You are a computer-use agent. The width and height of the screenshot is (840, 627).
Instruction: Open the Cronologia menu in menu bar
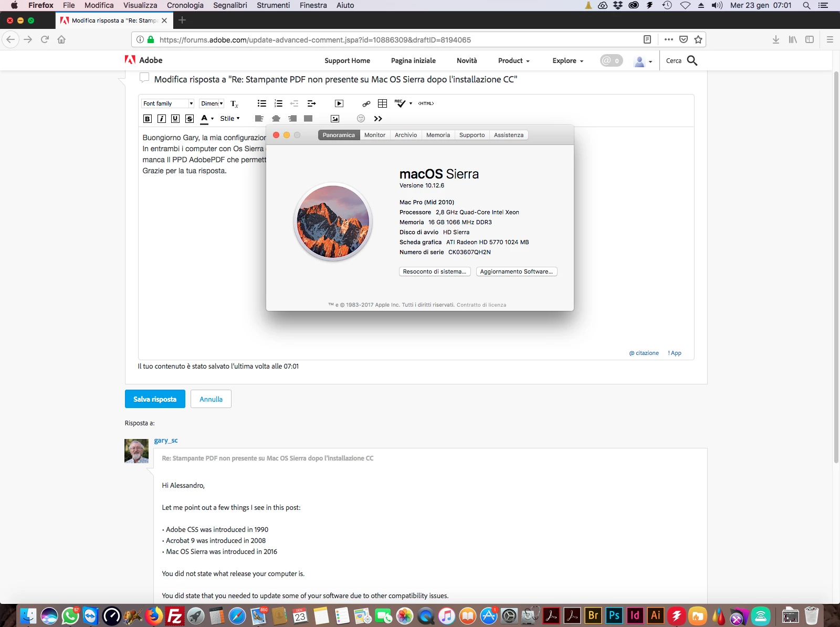tap(185, 5)
